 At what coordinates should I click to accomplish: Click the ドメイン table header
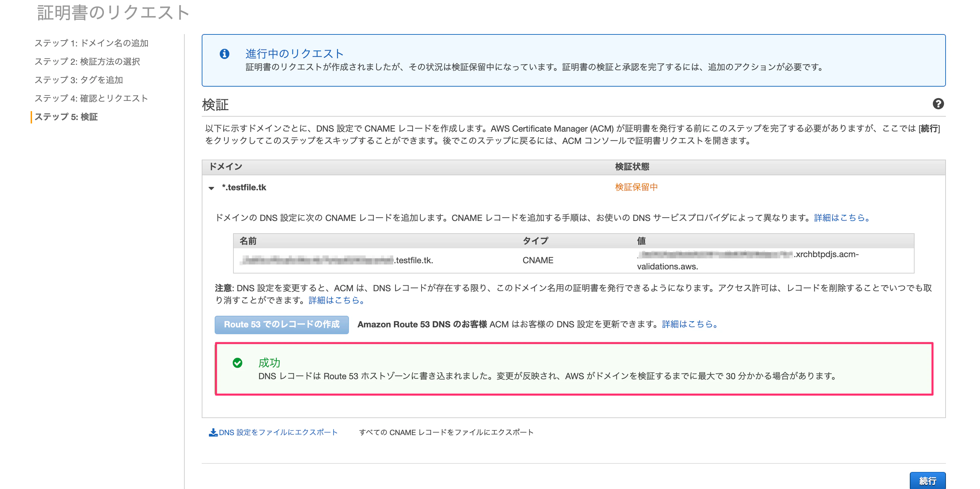(x=226, y=166)
